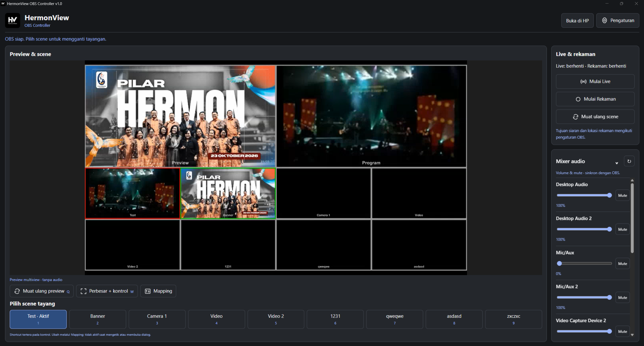The height and width of the screenshot is (346, 644).
Task: Select the Test scene button
Action: click(x=38, y=319)
